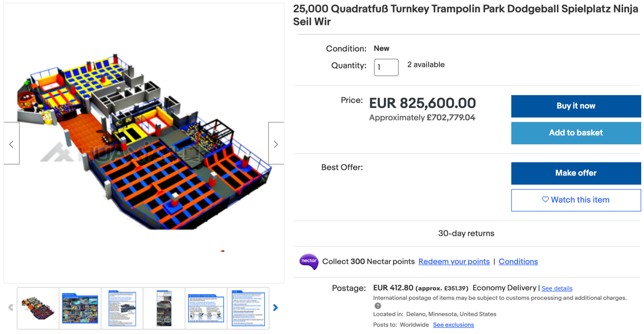Open the Nectar Conditions link
The height and width of the screenshot is (334, 644).
tap(518, 262)
